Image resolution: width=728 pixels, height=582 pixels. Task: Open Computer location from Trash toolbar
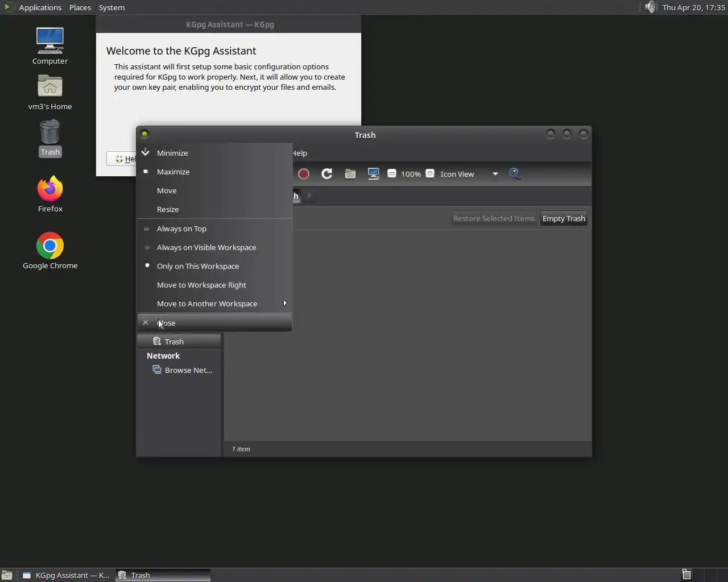pos(374,174)
